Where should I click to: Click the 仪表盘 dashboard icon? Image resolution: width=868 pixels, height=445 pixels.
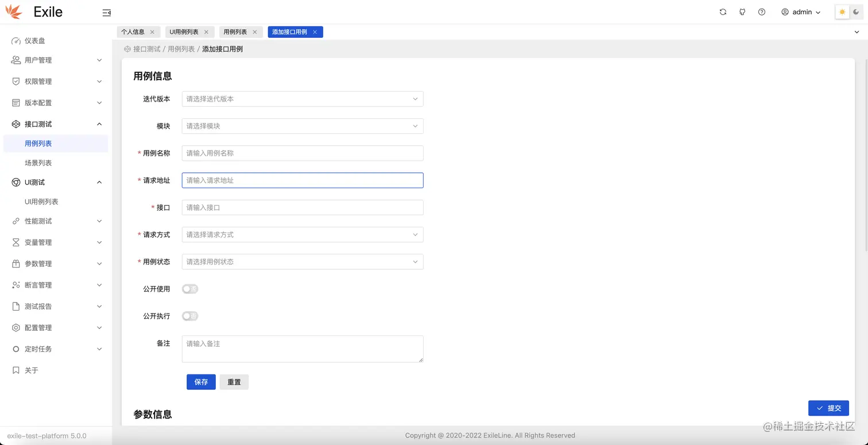pyautogui.click(x=16, y=41)
